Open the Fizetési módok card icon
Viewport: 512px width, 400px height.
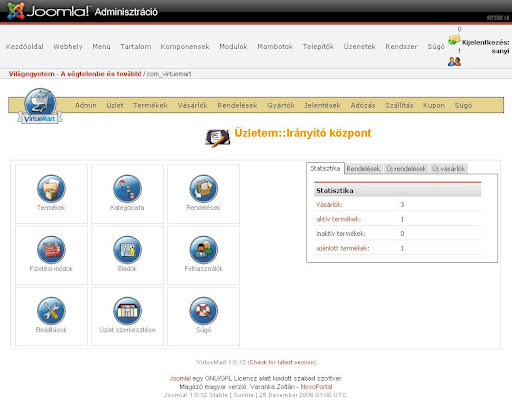pos(51,250)
